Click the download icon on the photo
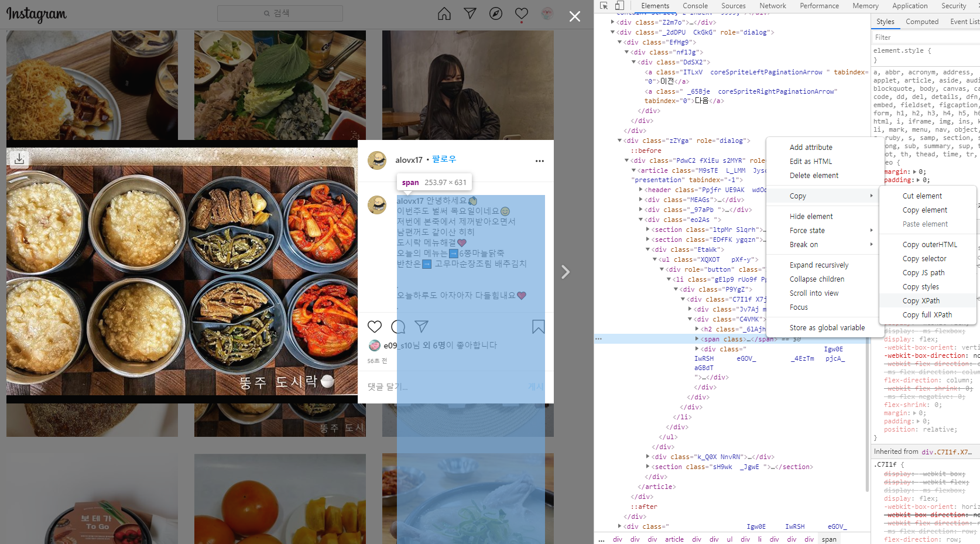Image resolution: width=980 pixels, height=544 pixels. [19, 159]
